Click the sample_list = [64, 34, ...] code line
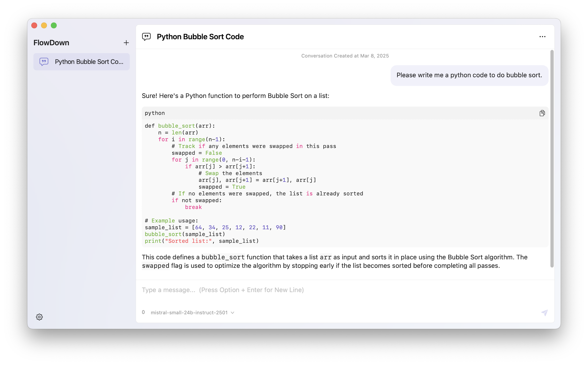 click(215, 227)
